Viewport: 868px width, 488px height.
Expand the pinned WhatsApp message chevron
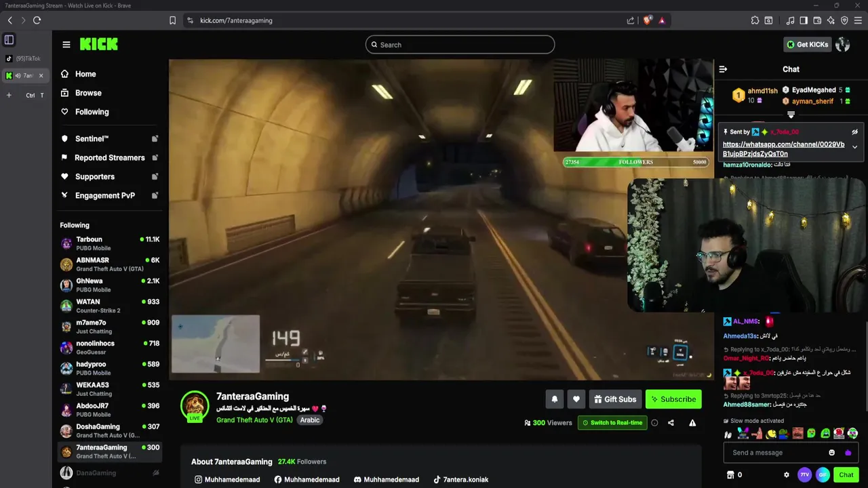tap(854, 147)
